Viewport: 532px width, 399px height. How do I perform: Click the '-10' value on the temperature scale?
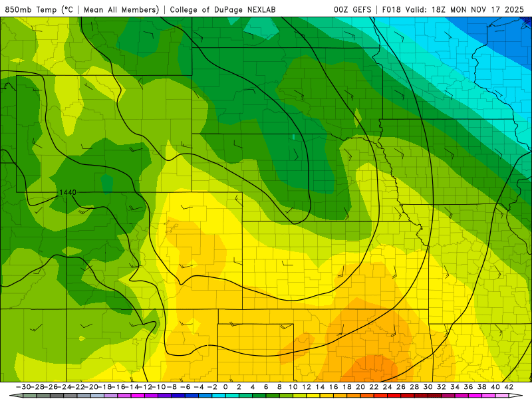coord(158,387)
